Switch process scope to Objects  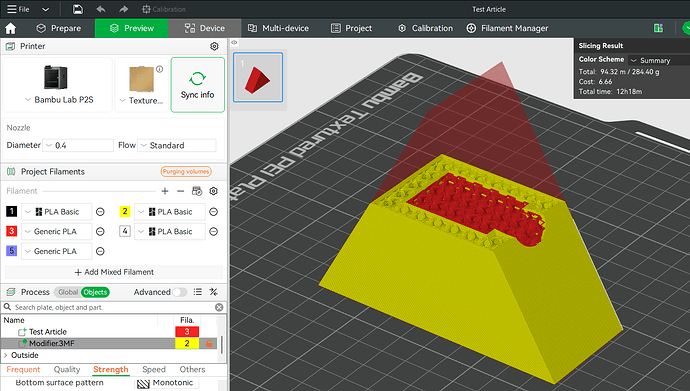point(95,292)
